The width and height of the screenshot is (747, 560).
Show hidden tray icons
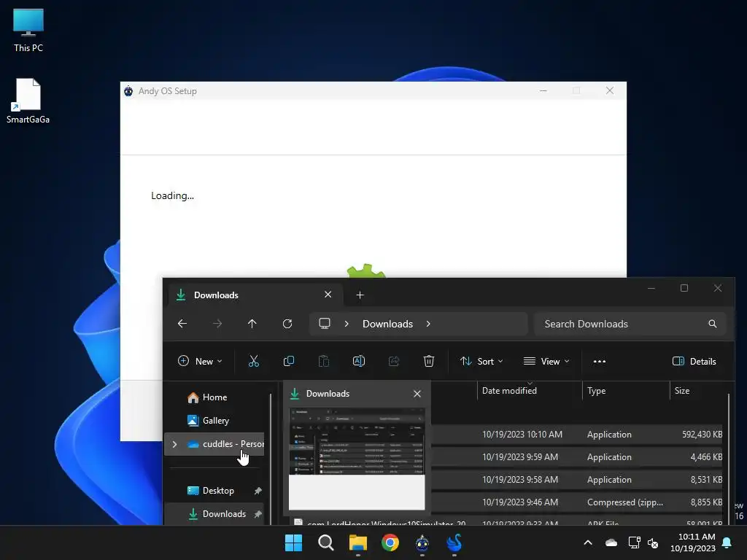coord(588,542)
